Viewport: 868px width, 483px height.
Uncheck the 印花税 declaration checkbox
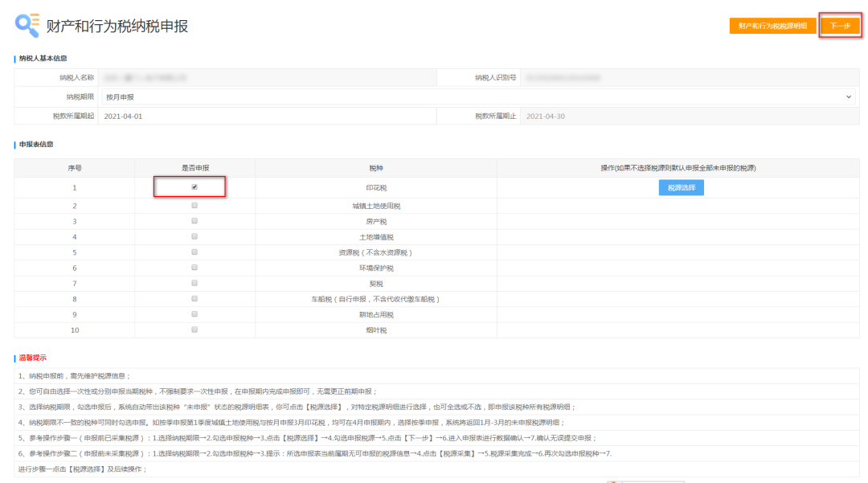(x=194, y=187)
